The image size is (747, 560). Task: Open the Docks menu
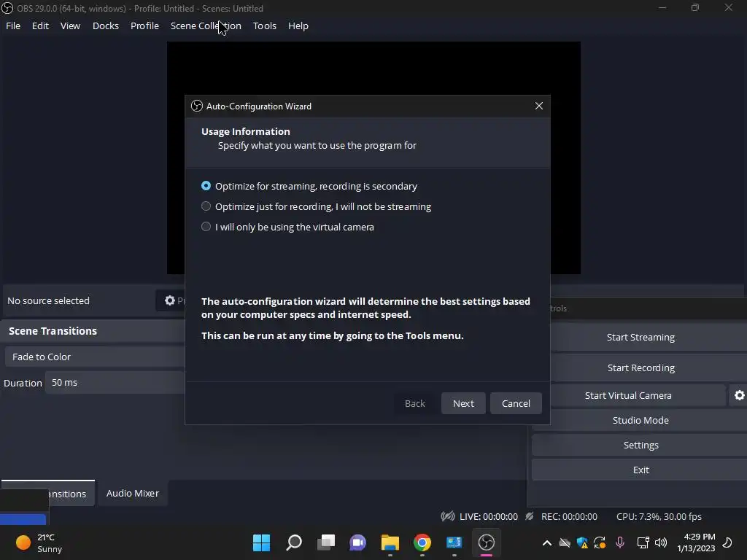coord(105,26)
